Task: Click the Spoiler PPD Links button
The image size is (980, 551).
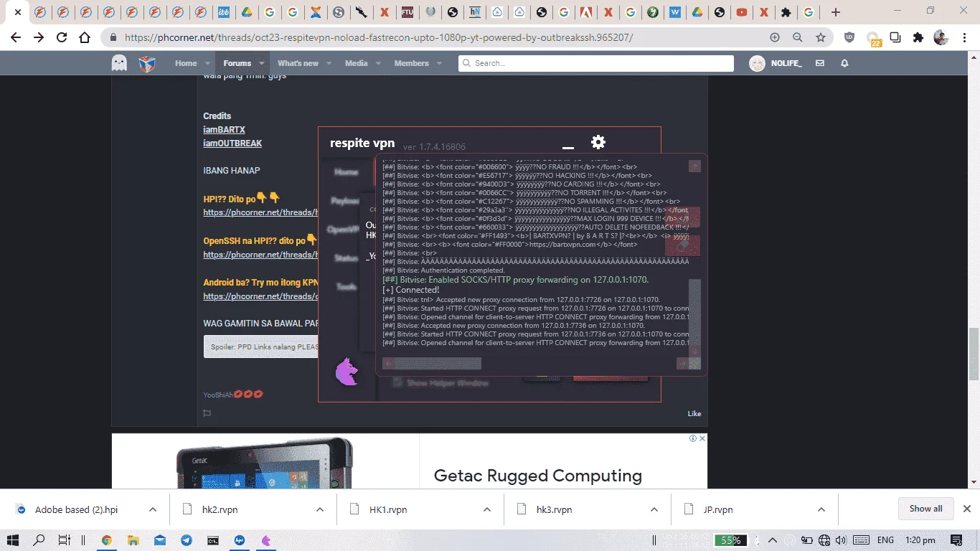Action: [263, 347]
